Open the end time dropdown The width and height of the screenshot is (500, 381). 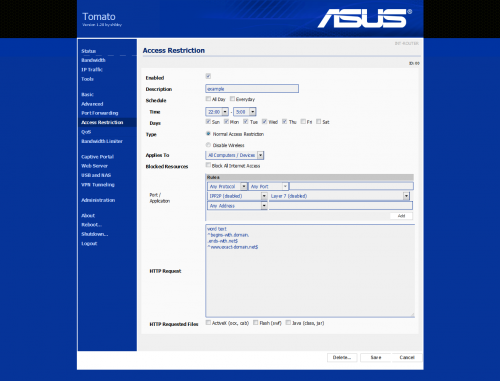[x=245, y=112]
